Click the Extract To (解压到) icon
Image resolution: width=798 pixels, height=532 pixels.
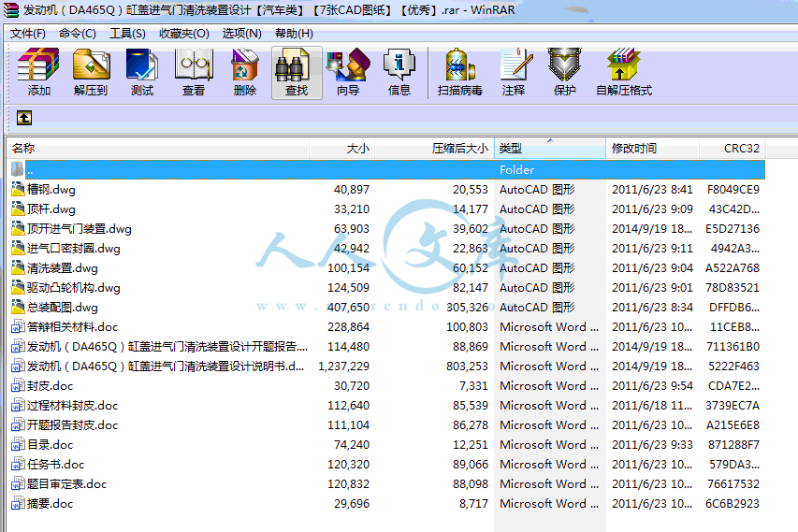91,65
